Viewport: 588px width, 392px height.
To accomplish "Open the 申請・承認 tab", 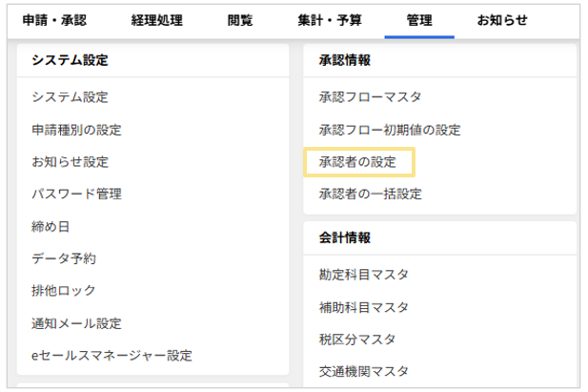I will tap(56, 20).
